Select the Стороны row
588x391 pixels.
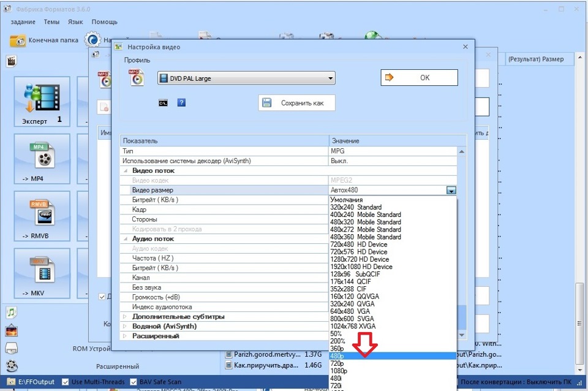224,219
